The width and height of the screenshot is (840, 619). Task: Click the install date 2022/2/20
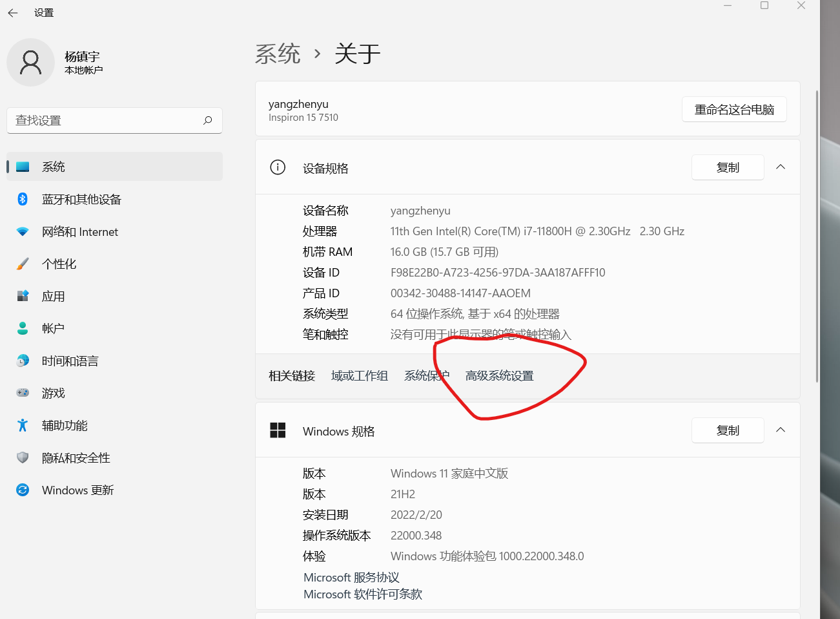[416, 514]
